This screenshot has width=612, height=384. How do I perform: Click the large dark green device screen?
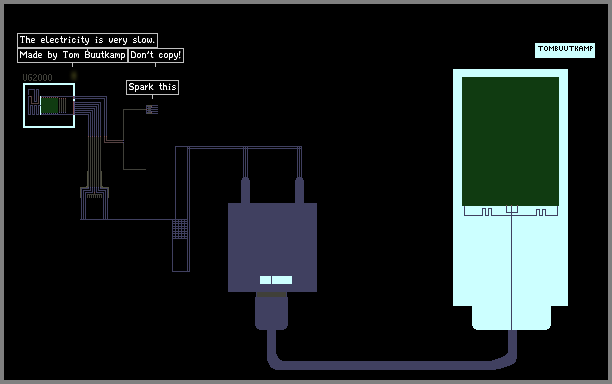point(510,141)
